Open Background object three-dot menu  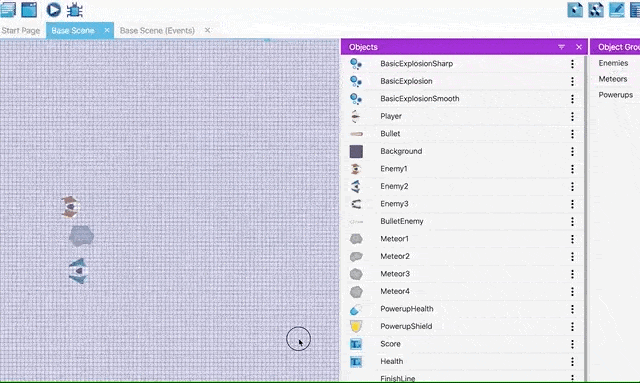click(x=572, y=151)
